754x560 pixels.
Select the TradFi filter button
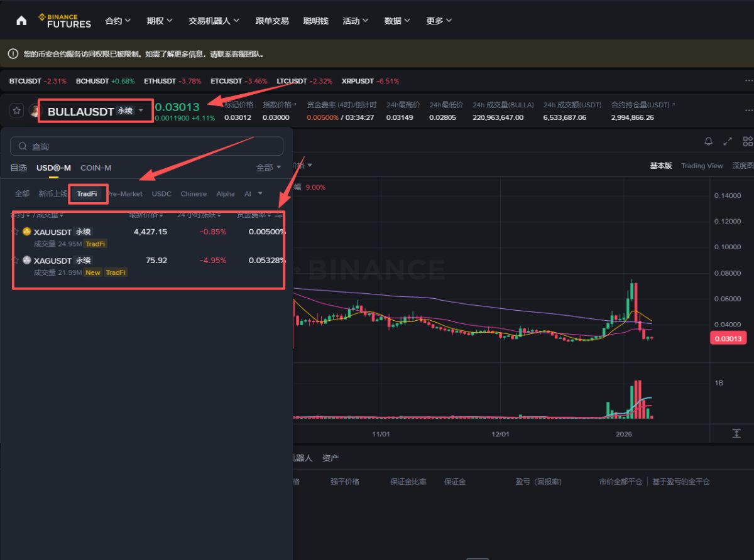coord(88,193)
